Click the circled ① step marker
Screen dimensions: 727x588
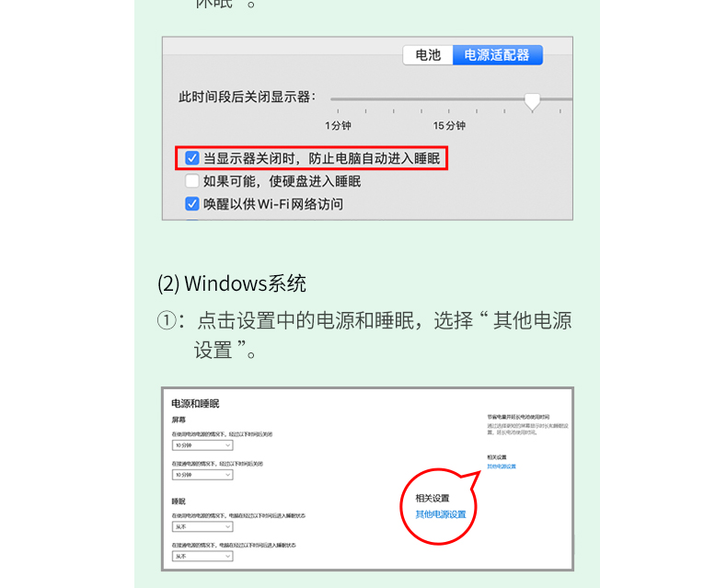pos(167,320)
